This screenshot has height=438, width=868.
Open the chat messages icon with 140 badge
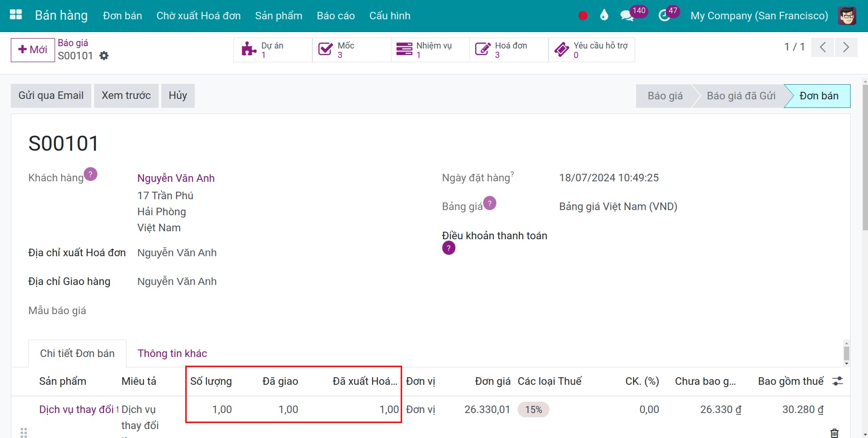pyautogui.click(x=627, y=16)
